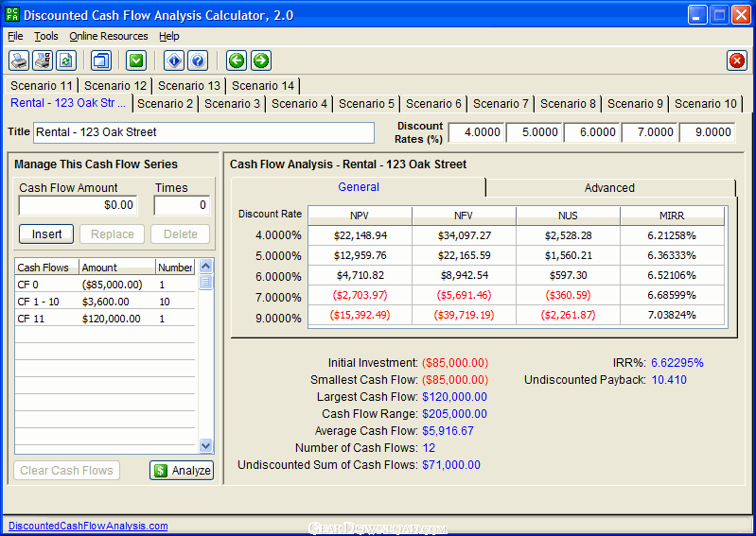The image size is (756, 536).
Task: Click the NUS column header
Action: [x=568, y=216]
